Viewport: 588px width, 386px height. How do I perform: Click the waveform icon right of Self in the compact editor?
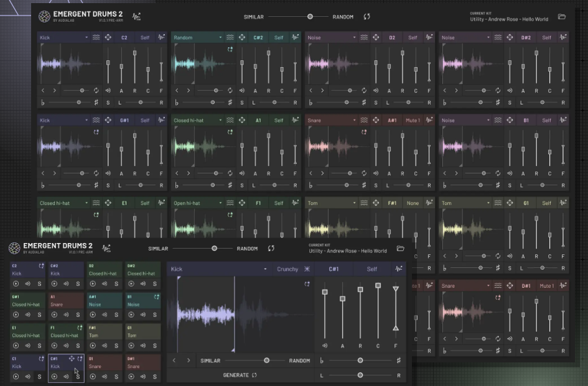pyautogui.click(x=399, y=269)
